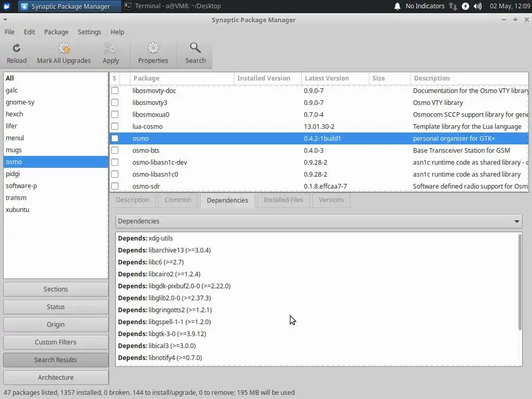This screenshot has height=399, width=532.
Task: Open the Dependencies combo box dropdown
Action: tap(318, 221)
